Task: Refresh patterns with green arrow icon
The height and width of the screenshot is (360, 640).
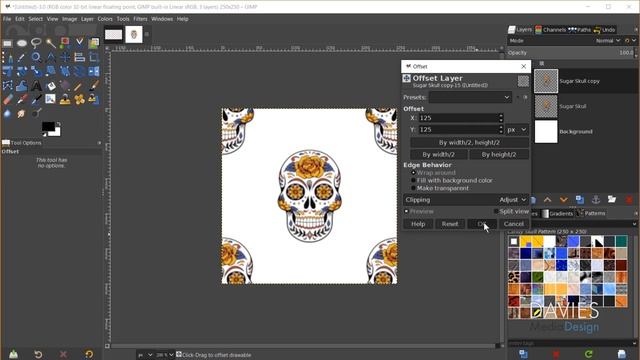Action: (x=588, y=353)
